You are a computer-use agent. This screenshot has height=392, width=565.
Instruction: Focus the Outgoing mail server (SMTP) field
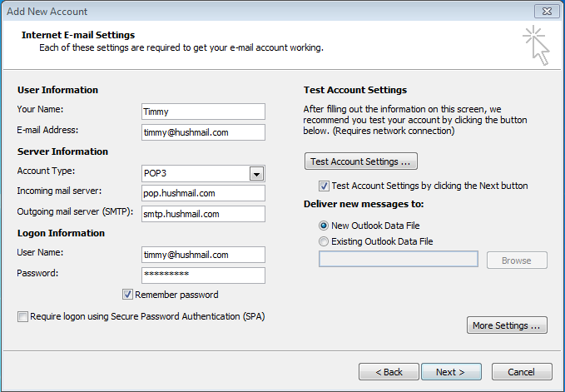click(x=203, y=214)
